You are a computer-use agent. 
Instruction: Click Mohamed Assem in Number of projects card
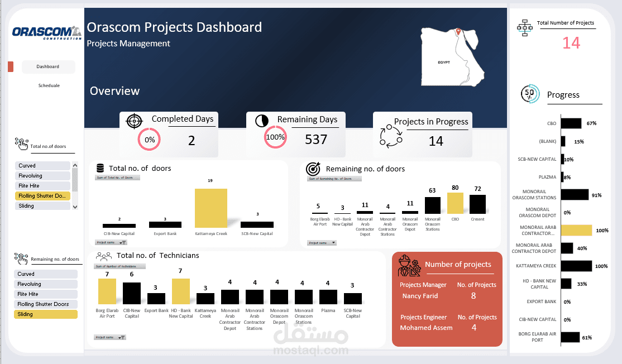tap(426, 328)
